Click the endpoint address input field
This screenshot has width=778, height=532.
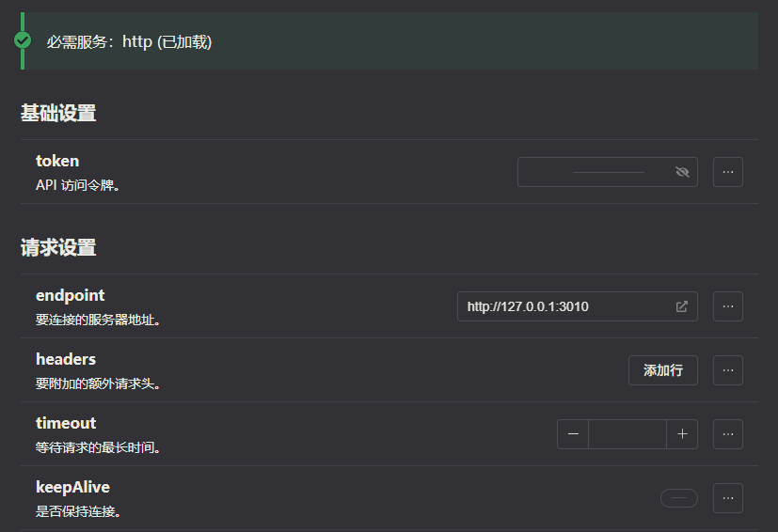click(x=564, y=306)
